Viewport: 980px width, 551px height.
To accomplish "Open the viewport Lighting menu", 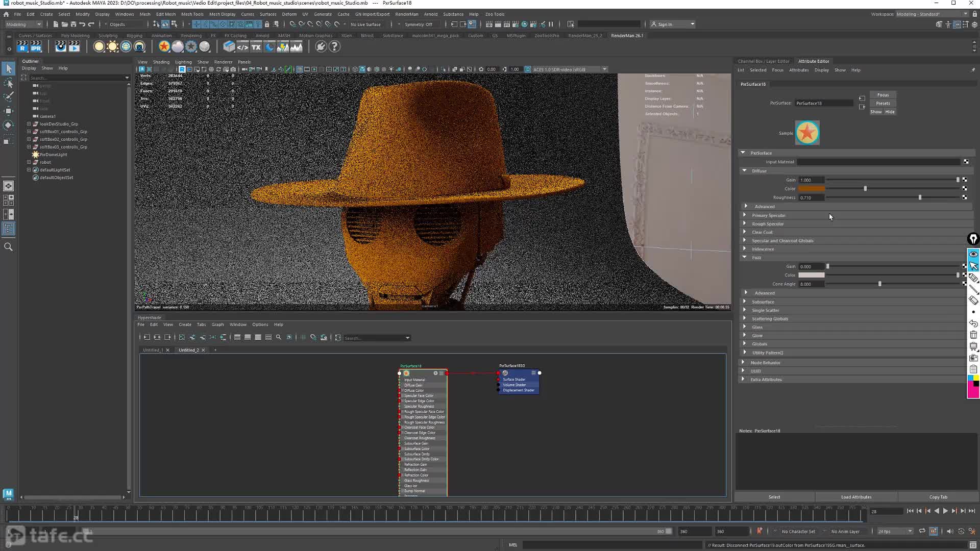I will point(183,62).
